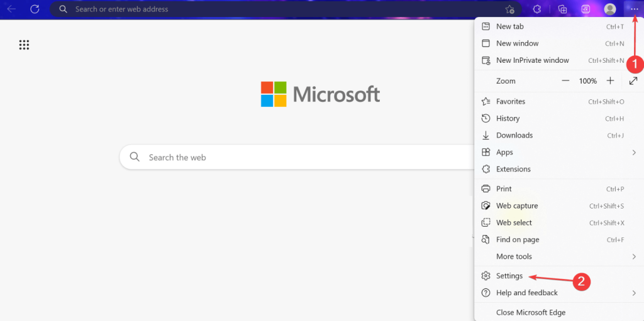The height and width of the screenshot is (321, 644).
Task: Open Downloads from the menu
Action: click(559, 135)
